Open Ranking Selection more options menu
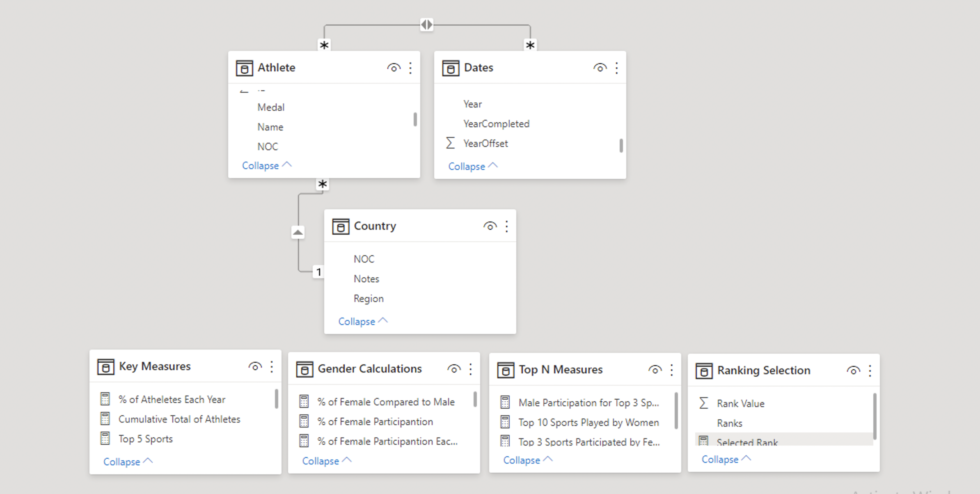The image size is (980, 494). click(870, 371)
